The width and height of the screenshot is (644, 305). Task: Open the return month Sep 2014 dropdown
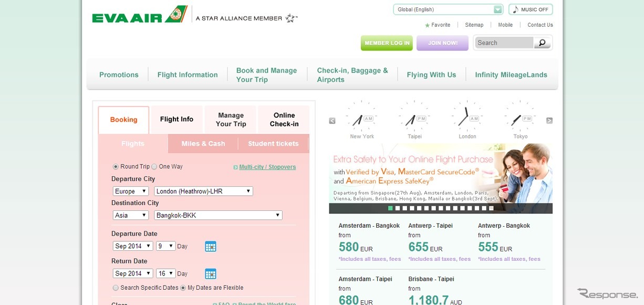[x=133, y=273]
